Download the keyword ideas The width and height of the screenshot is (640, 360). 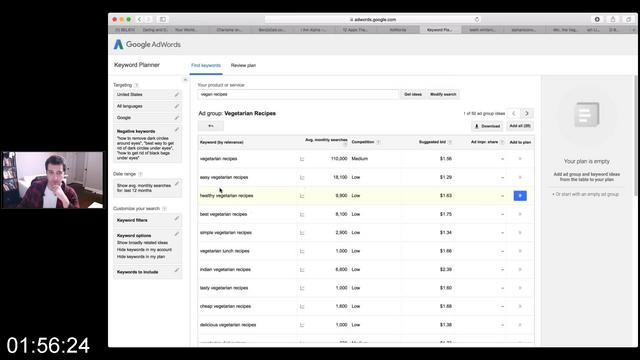pyautogui.click(x=487, y=126)
